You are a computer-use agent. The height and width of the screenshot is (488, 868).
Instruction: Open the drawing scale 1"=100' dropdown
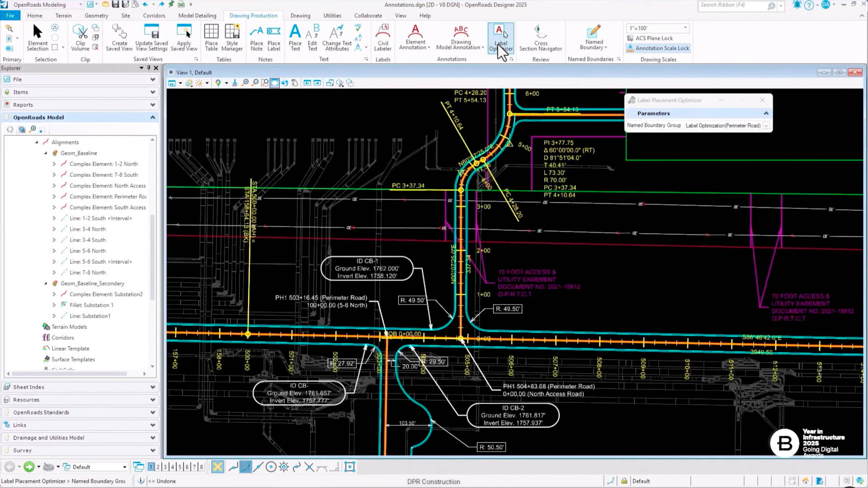point(685,28)
